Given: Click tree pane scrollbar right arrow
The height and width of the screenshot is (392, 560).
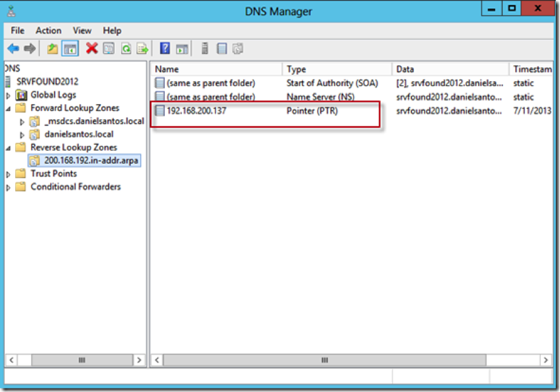Looking at the screenshot, I should tap(139, 360).
